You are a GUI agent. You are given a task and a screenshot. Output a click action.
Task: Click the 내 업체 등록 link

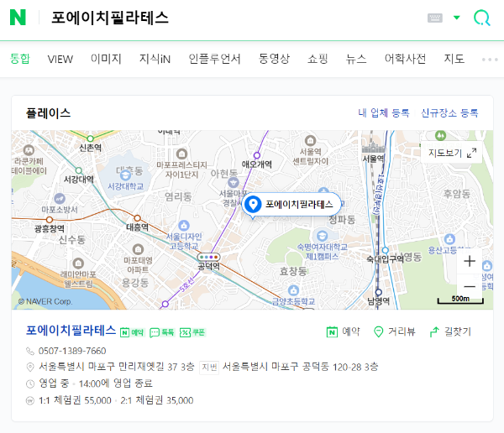coord(384,112)
